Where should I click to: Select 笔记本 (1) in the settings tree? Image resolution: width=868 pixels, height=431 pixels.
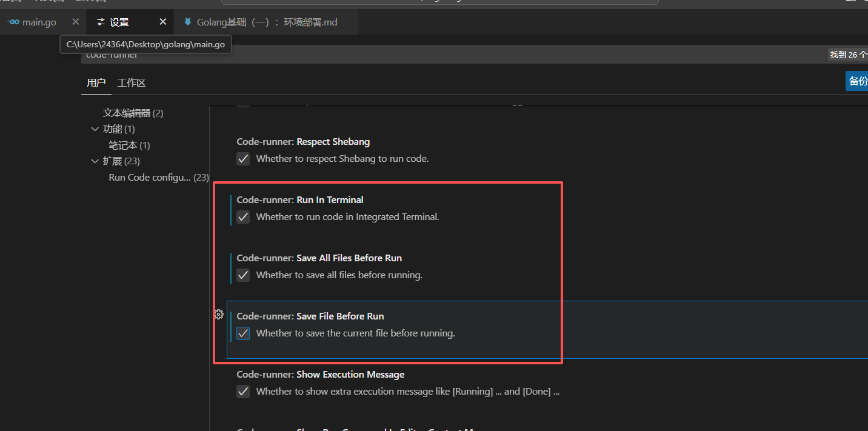[130, 145]
